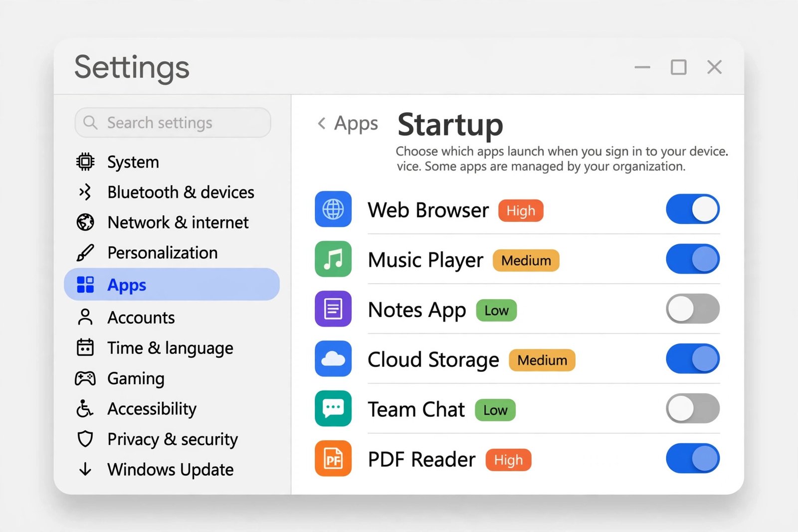The height and width of the screenshot is (532, 798).
Task: Click the Bluetooth symbol icon in sidebar
Action: [x=85, y=192]
